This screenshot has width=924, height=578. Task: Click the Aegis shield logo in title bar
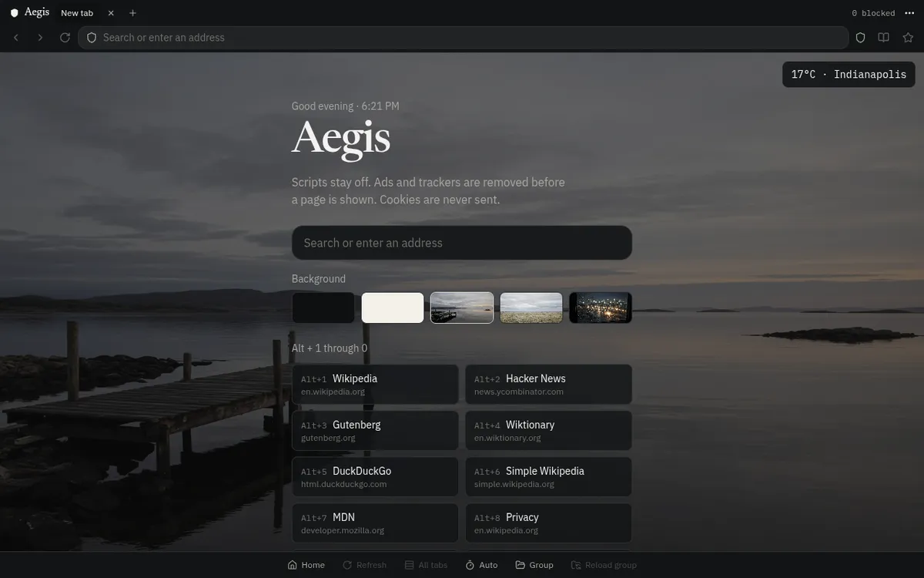[14, 13]
